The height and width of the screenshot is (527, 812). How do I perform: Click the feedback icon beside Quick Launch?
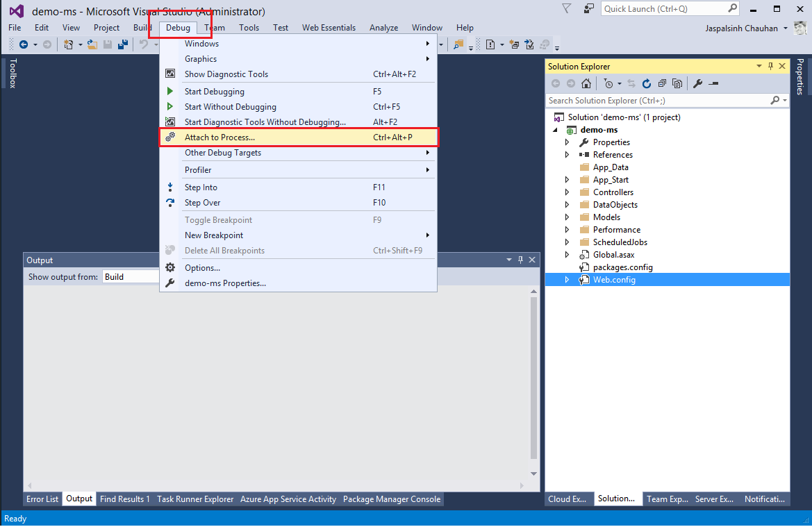[x=589, y=8]
